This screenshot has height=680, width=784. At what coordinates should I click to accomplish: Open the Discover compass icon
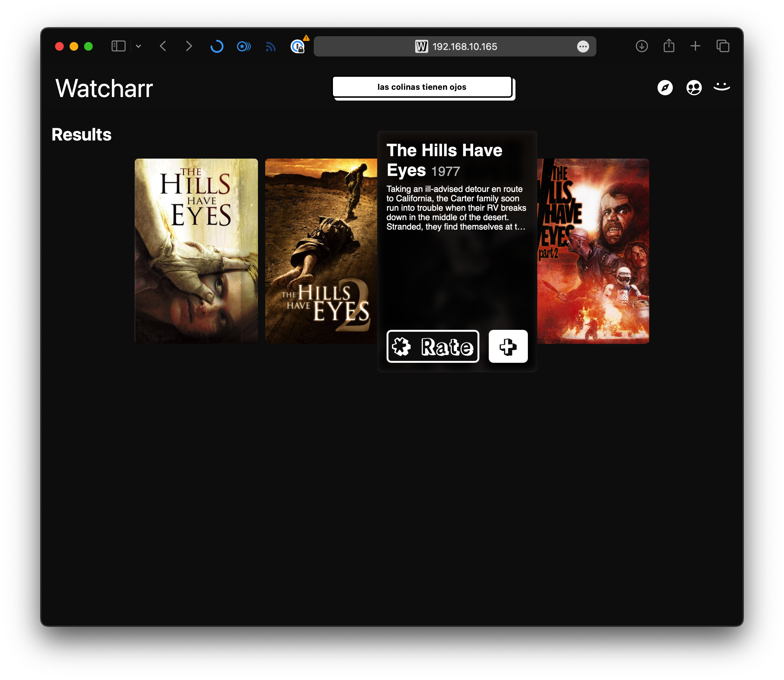click(x=665, y=88)
